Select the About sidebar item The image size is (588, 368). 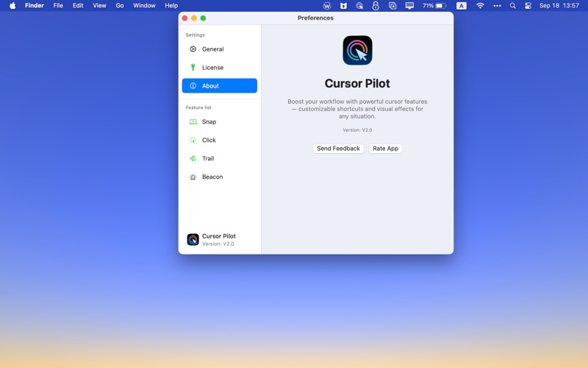(x=219, y=85)
